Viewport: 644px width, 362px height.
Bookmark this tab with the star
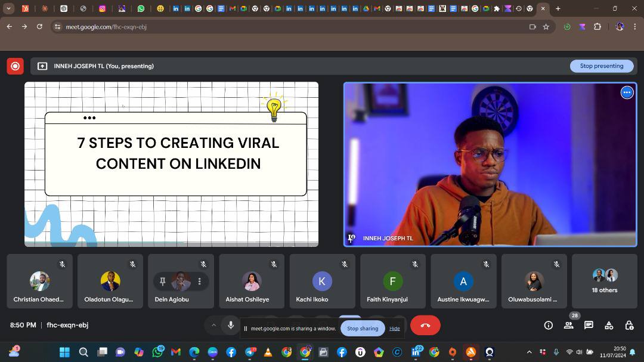(x=546, y=27)
